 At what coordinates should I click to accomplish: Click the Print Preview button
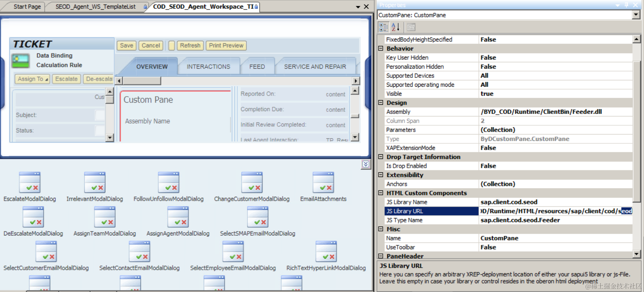click(226, 46)
